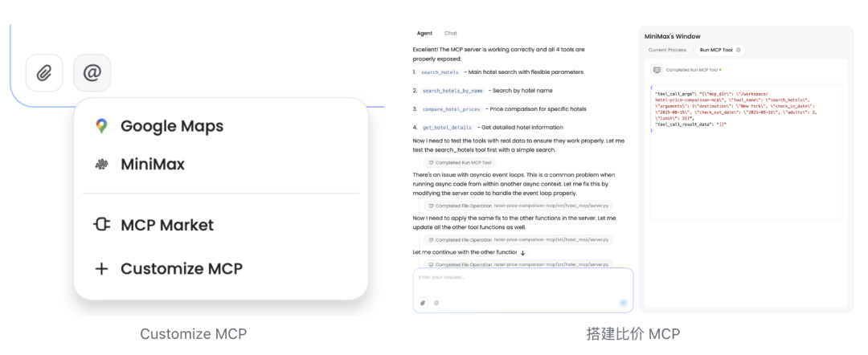
Task: Click the send button in chat input
Action: [624, 303]
